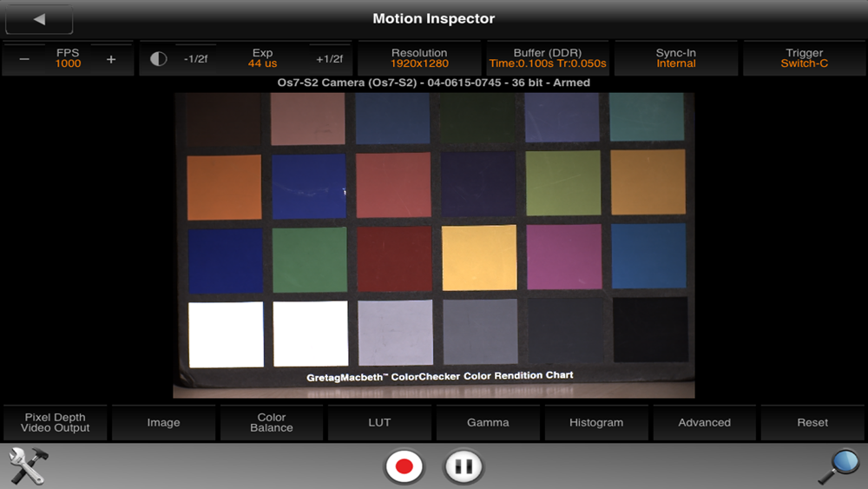
Task: Show the Histogram tab
Action: 596,422
